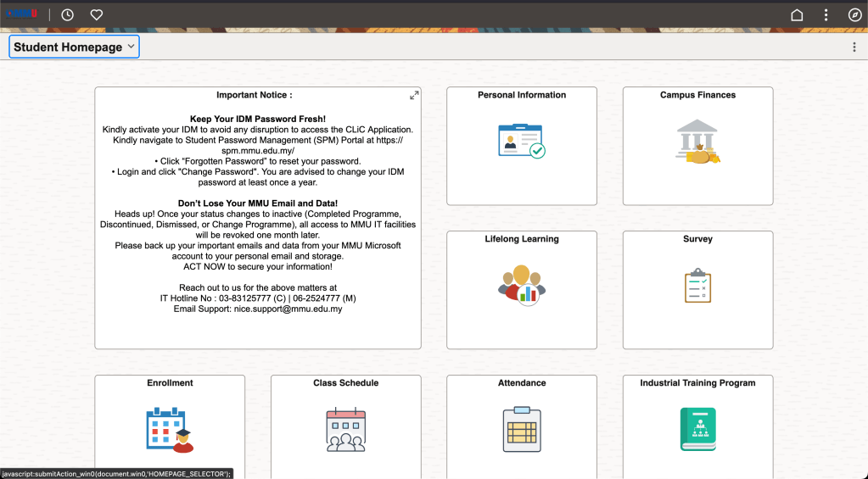Open the Survey clipboard icon
Screen dimensions: 868x479
tap(697, 286)
